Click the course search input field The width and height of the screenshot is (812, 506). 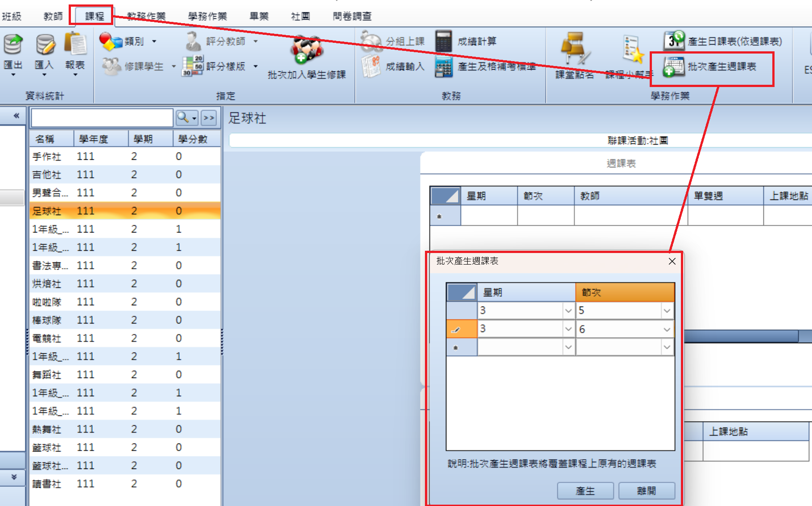102,118
